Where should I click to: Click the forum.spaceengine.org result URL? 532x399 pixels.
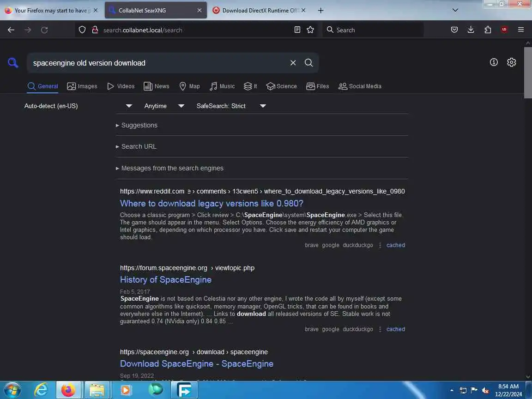point(187,268)
